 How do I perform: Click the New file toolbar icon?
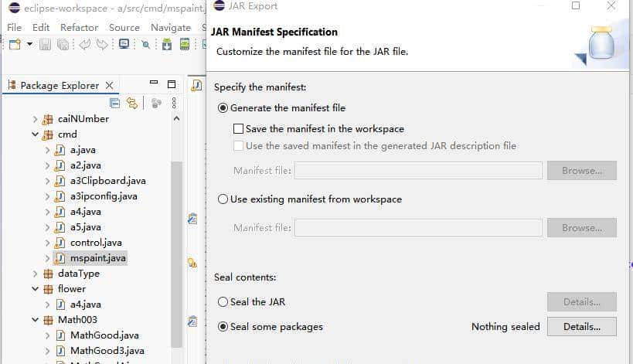pyautogui.click(x=15, y=45)
